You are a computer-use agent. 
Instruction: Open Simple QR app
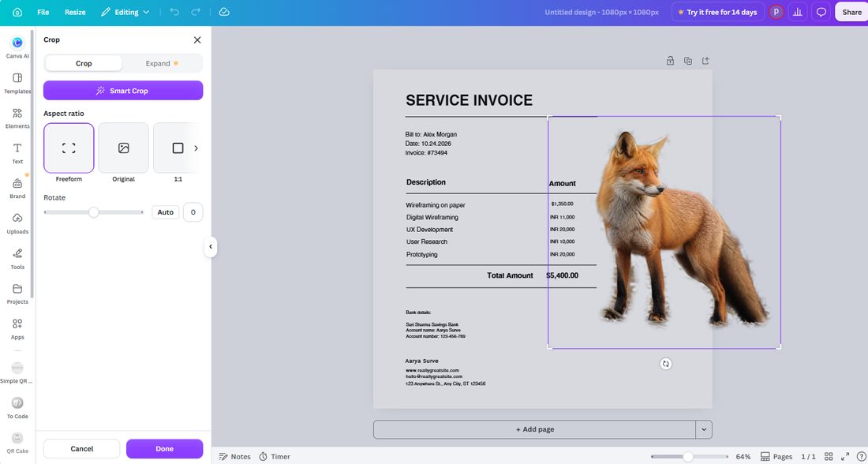point(17,372)
